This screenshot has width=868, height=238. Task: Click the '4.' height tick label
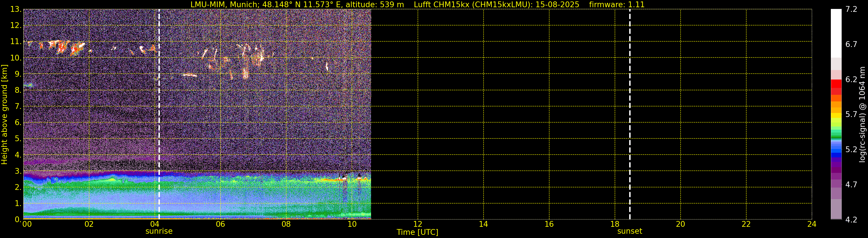[18, 155]
